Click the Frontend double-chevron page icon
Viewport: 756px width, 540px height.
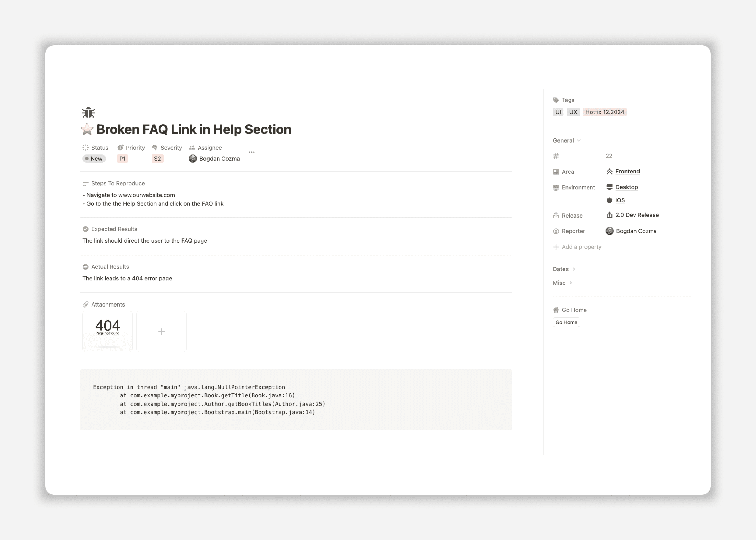609,172
